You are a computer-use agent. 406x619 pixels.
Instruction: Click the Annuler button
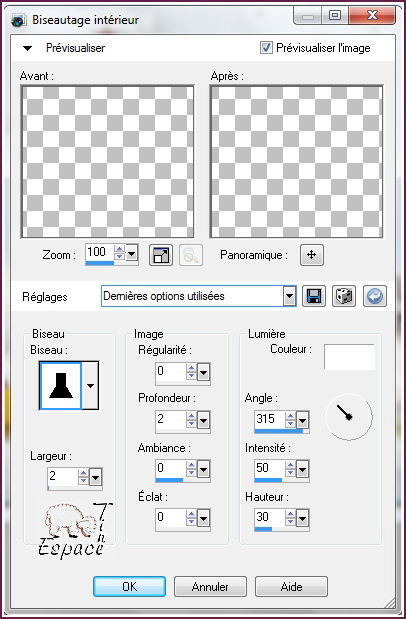pos(210,587)
